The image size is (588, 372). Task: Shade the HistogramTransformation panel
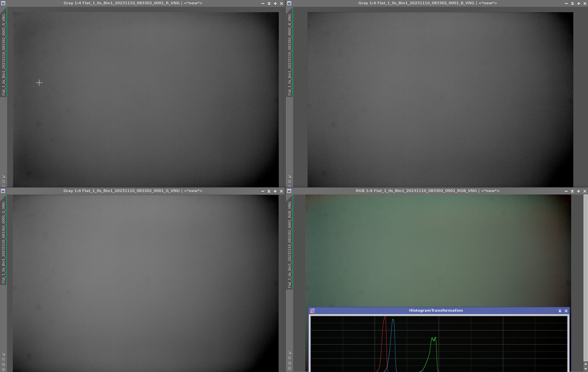(x=560, y=311)
